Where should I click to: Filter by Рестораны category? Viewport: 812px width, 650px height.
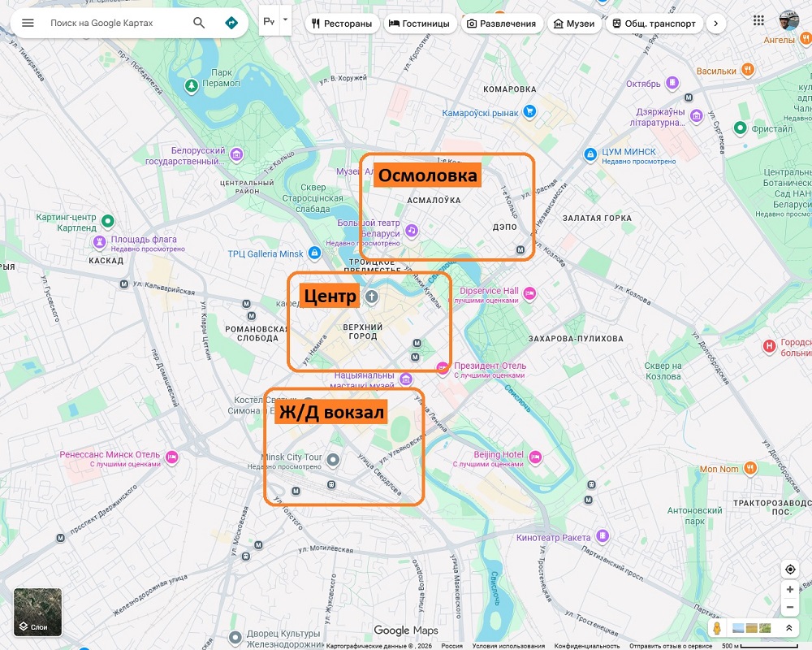click(339, 24)
